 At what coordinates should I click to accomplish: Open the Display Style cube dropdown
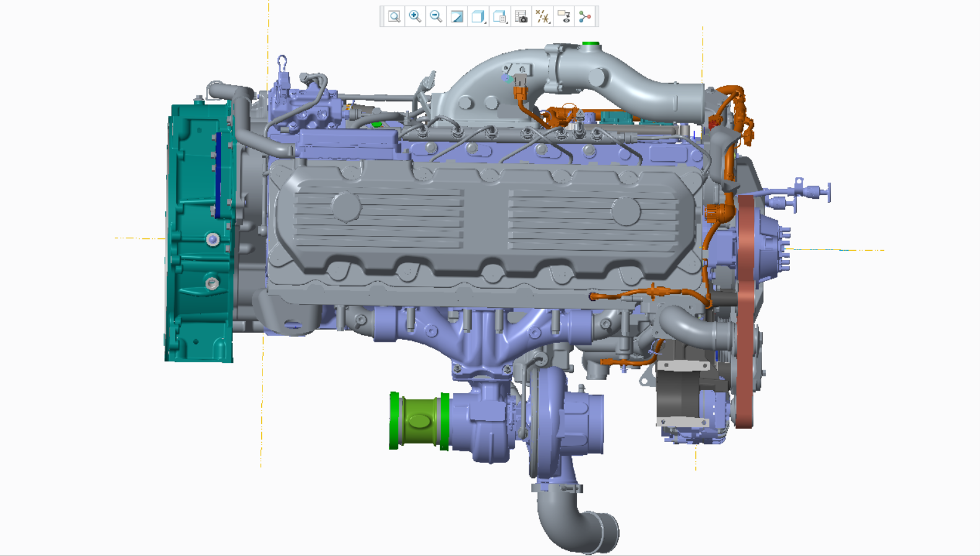(x=479, y=17)
